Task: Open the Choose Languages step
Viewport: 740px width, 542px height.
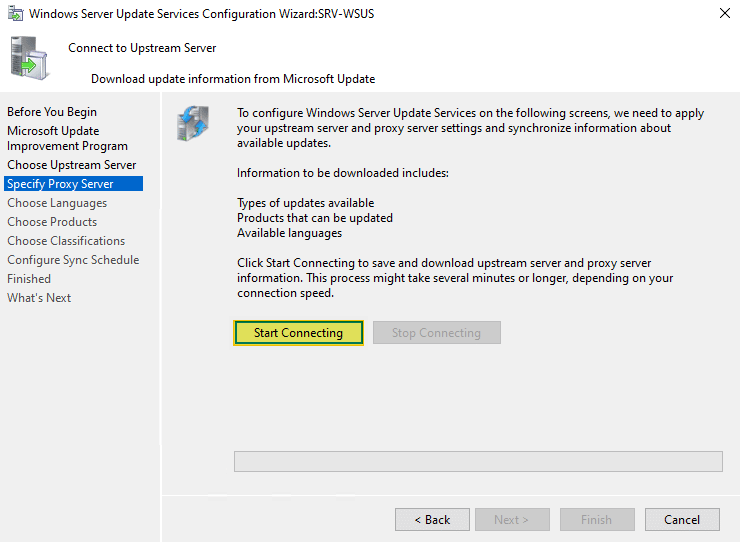Action: click(57, 203)
